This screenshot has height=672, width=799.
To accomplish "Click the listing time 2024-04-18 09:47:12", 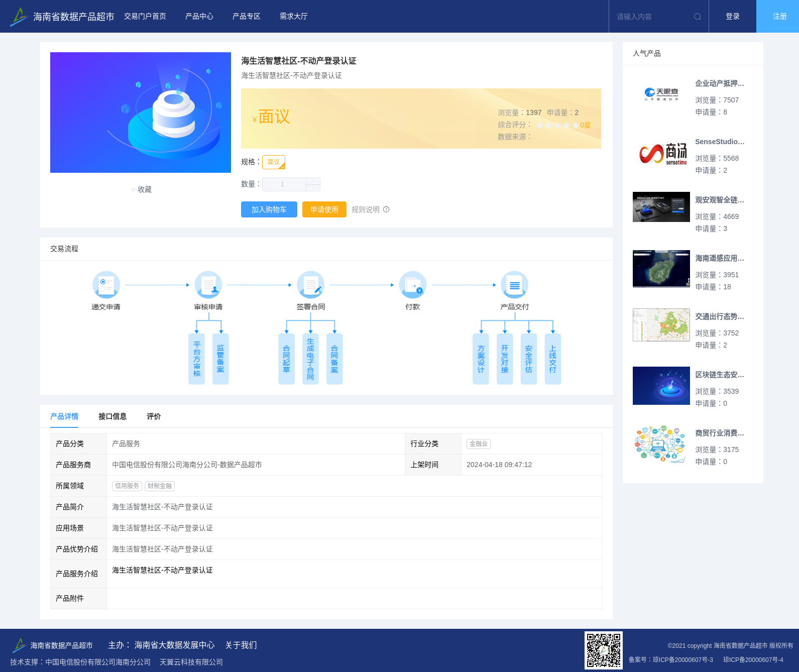I will 499,465.
